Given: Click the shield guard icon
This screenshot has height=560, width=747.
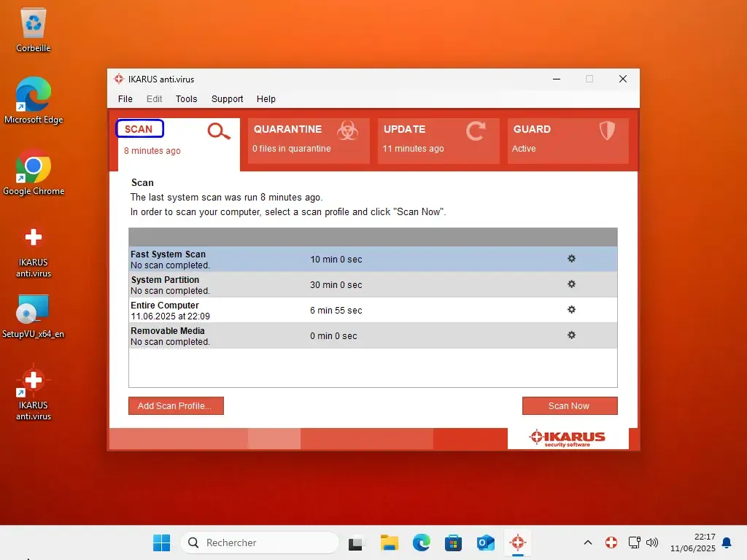Looking at the screenshot, I should [x=607, y=130].
